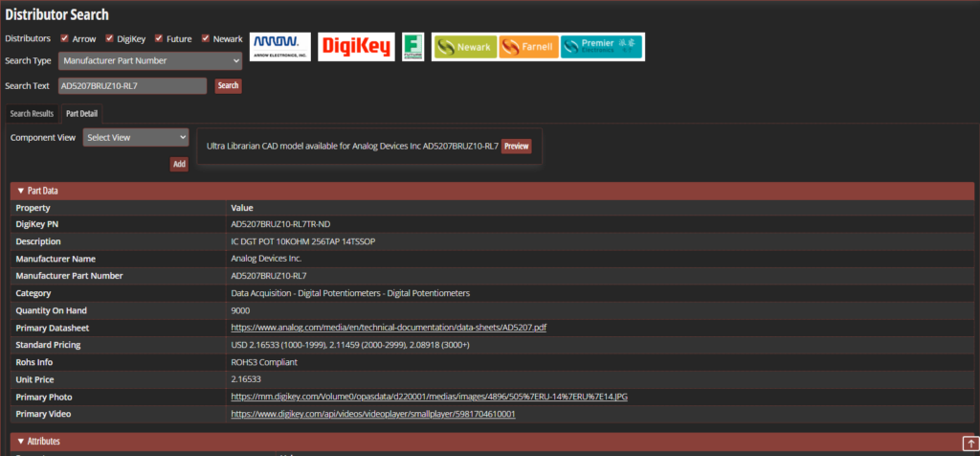
Task: Click the scroll-to-top arrow icon
Action: 969,443
